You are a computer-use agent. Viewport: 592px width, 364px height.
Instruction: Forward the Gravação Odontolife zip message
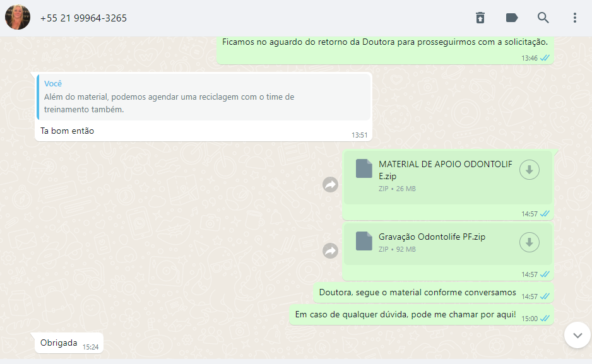(330, 251)
